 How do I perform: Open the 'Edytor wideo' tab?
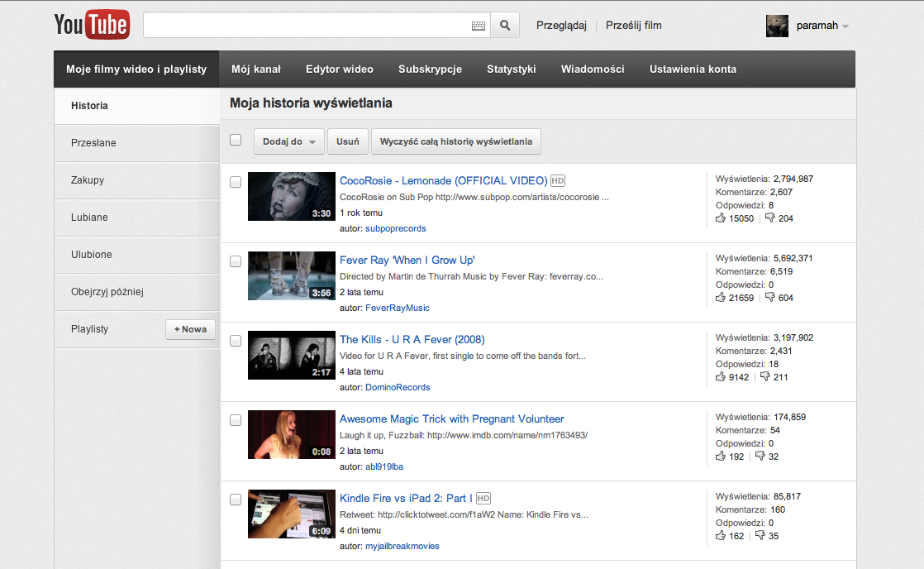coord(340,69)
